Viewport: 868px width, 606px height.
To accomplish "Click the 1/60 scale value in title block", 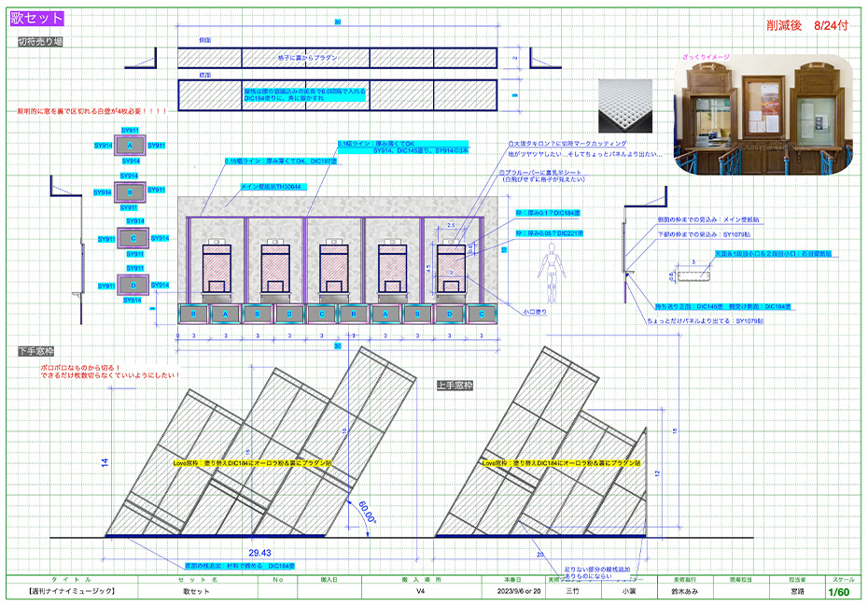I will 838,592.
